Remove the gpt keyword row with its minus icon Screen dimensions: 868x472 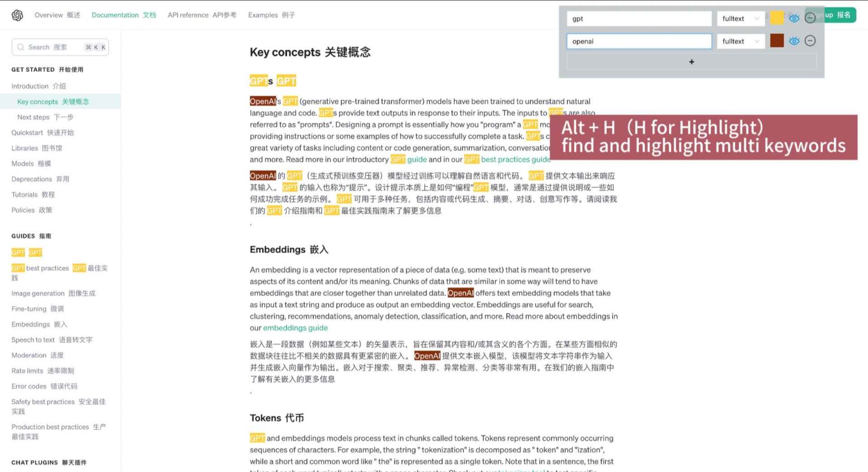(810, 18)
